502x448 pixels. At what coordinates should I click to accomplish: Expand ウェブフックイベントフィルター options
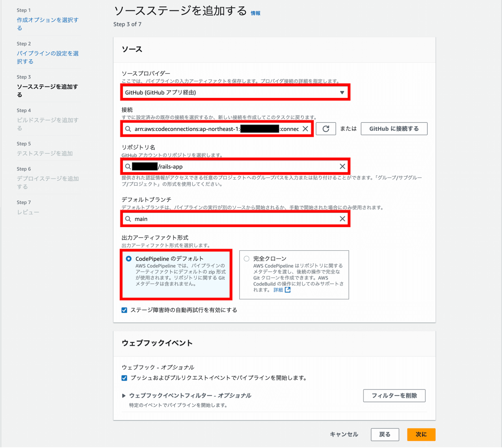pyautogui.click(x=124, y=396)
